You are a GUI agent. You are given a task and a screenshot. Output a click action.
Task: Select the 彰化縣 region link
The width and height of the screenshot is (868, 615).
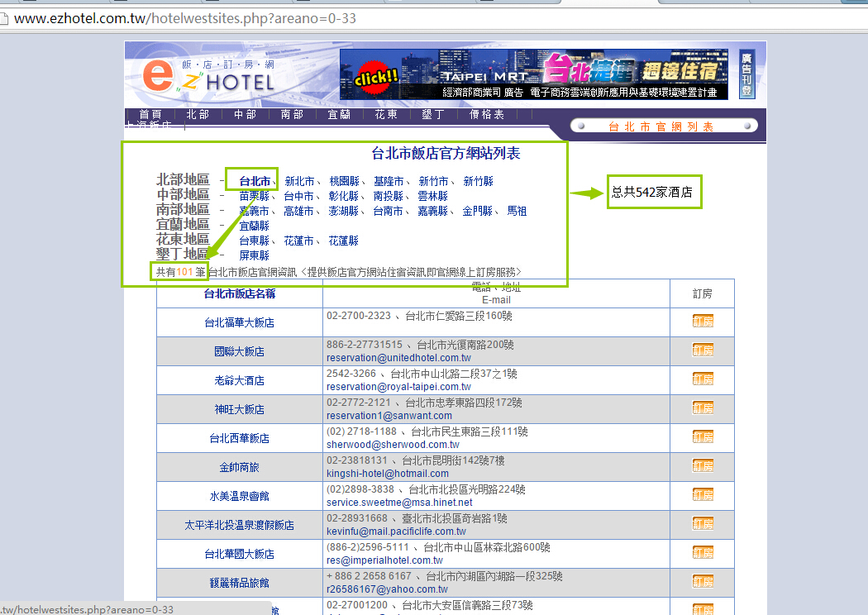click(x=344, y=196)
